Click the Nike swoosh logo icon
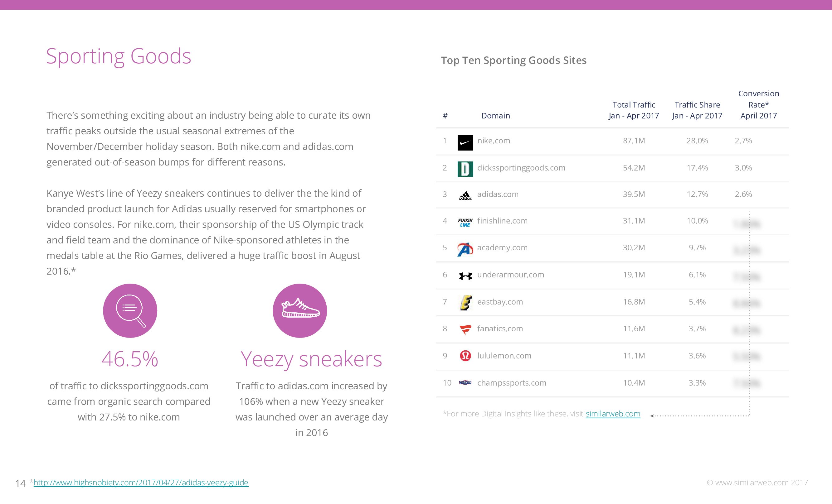Viewport: 832px width, 504px height. (465, 142)
